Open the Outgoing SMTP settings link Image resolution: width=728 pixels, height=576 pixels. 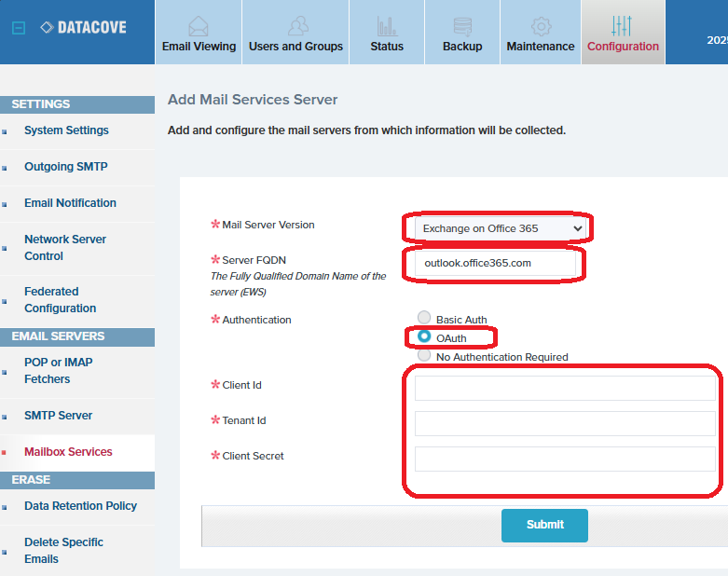(65, 167)
